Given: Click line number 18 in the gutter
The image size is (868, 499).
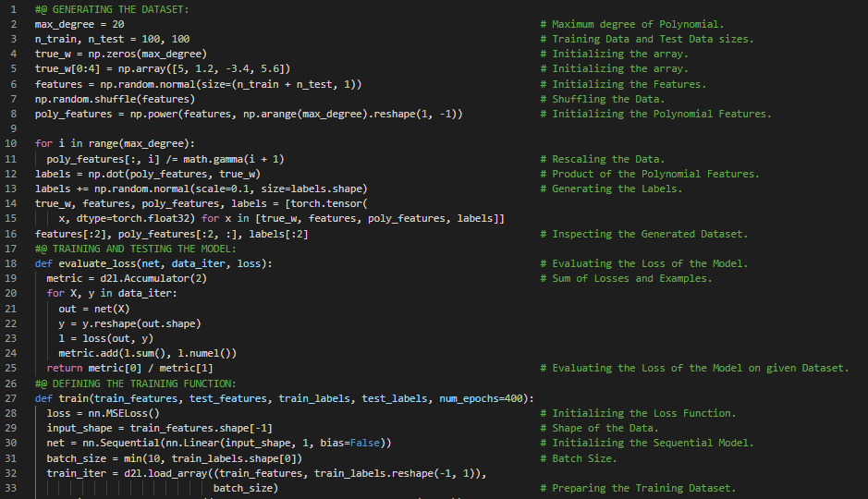Looking at the screenshot, I should [x=11, y=263].
